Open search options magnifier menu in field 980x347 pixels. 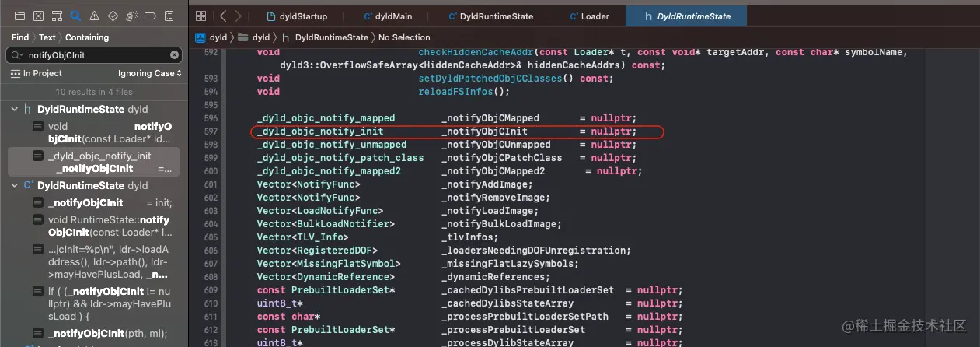[x=17, y=55]
